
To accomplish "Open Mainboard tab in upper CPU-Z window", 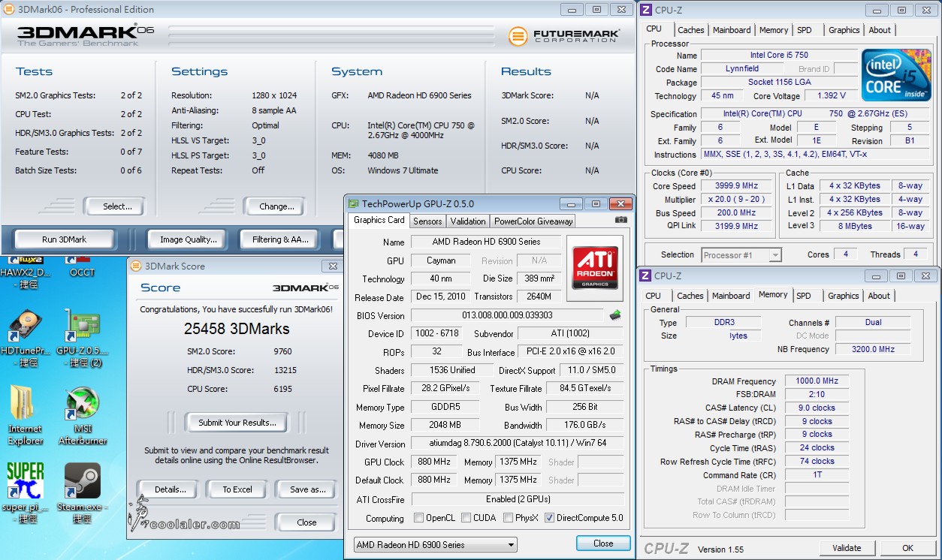I will (x=732, y=30).
